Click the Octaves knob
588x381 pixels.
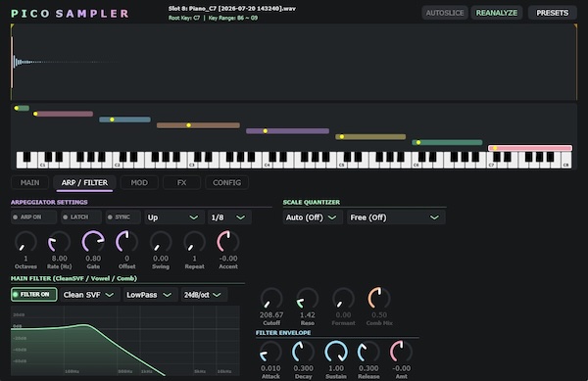pos(25,242)
